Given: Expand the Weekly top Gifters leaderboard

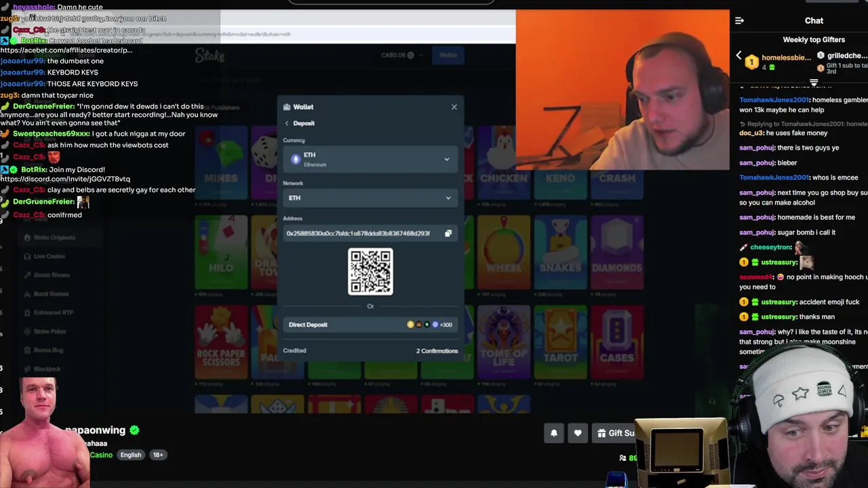Looking at the screenshot, I should tap(814, 82).
